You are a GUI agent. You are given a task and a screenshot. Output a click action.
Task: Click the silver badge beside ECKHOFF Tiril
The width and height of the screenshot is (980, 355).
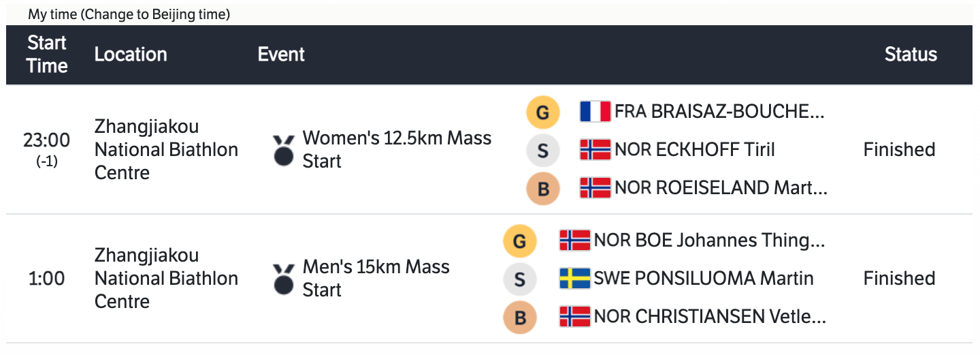(x=542, y=150)
